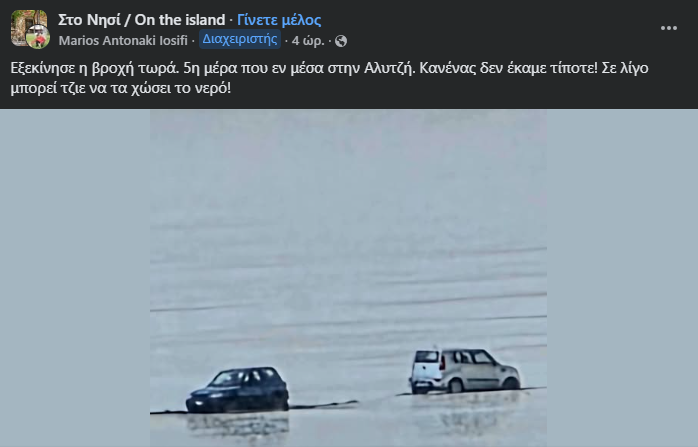Click the 'Διαχειριστής' admin badge
Screen dimensions: 698x447
[x=240, y=39]
